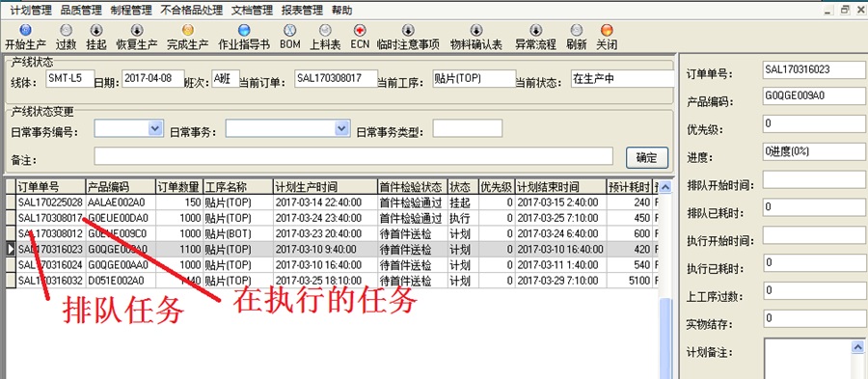Open the 帮助 menu
This screenshot has height=379, width=868.
click(342, 10)
